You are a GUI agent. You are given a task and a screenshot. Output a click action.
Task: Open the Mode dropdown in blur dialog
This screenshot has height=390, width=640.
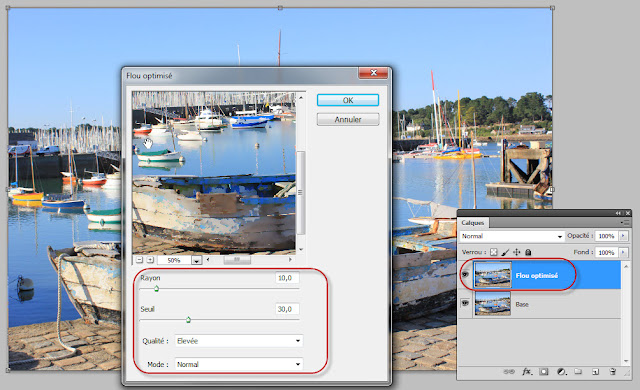coord(239,364)
